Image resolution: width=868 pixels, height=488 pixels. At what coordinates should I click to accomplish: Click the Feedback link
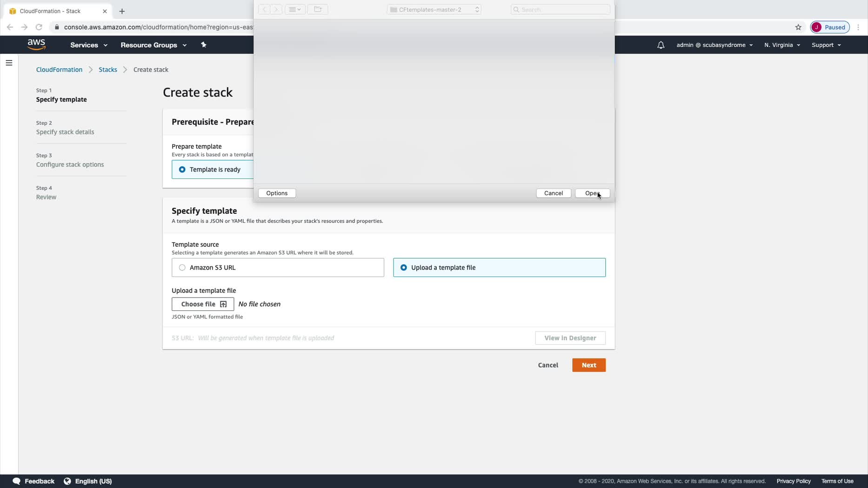pyautogui.click(x=34, y=481)
